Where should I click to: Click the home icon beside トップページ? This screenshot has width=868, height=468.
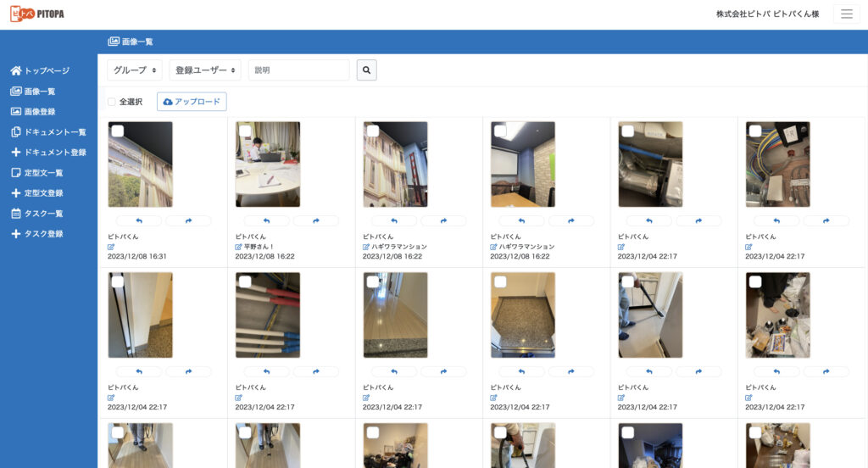(x=16, y=71)
